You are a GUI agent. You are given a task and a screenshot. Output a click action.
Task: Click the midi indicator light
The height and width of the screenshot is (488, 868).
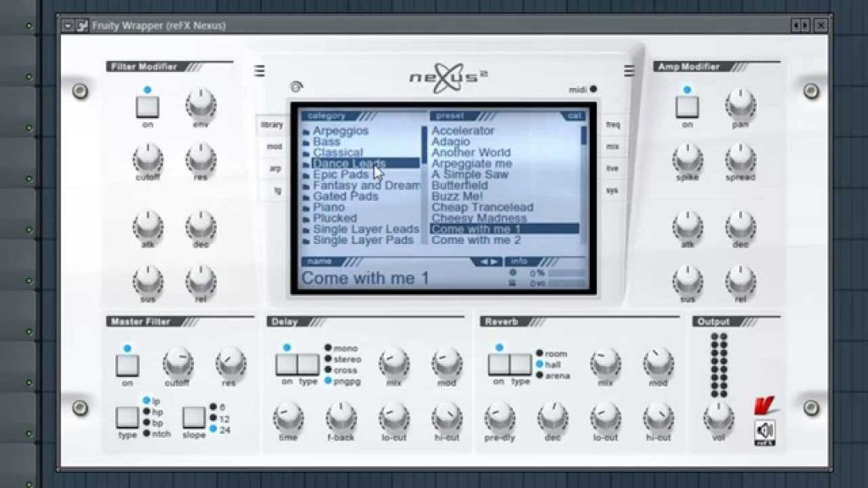point(596,86)
